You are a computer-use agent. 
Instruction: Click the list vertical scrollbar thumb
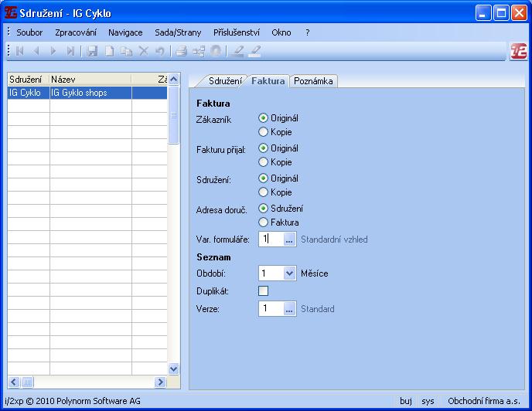coord(173,115)
